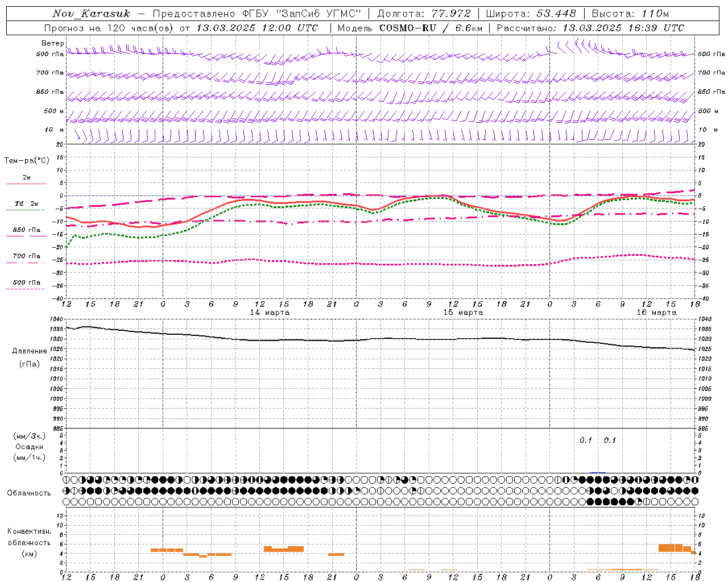Select the "15 марта" date label
Screen dimensions: 728x582
(463, 313)
